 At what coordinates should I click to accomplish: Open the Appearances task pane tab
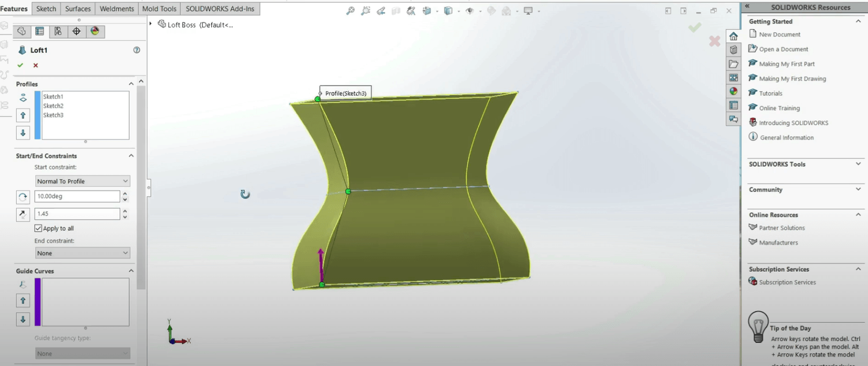coord(734,91)
